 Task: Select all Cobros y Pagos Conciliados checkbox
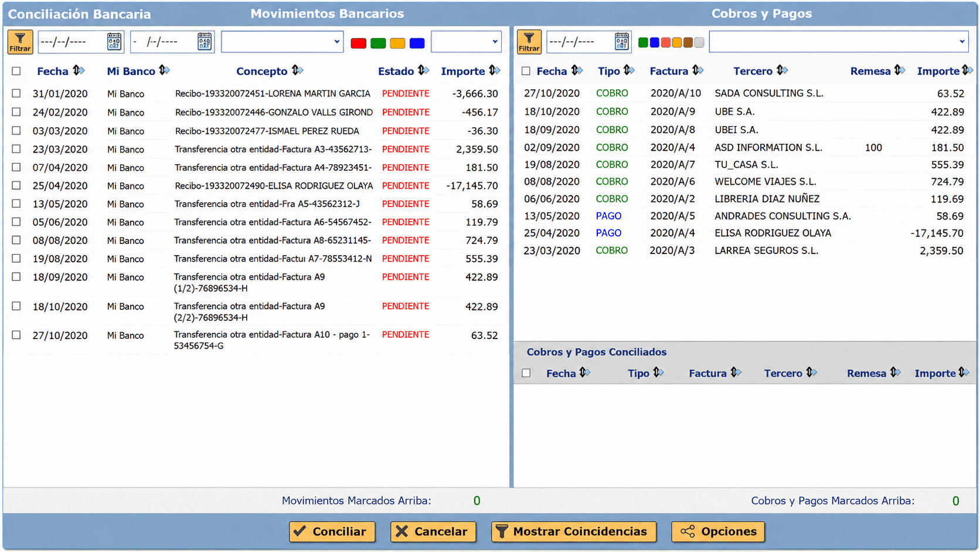pyautogui.click(x=526, y=373)
